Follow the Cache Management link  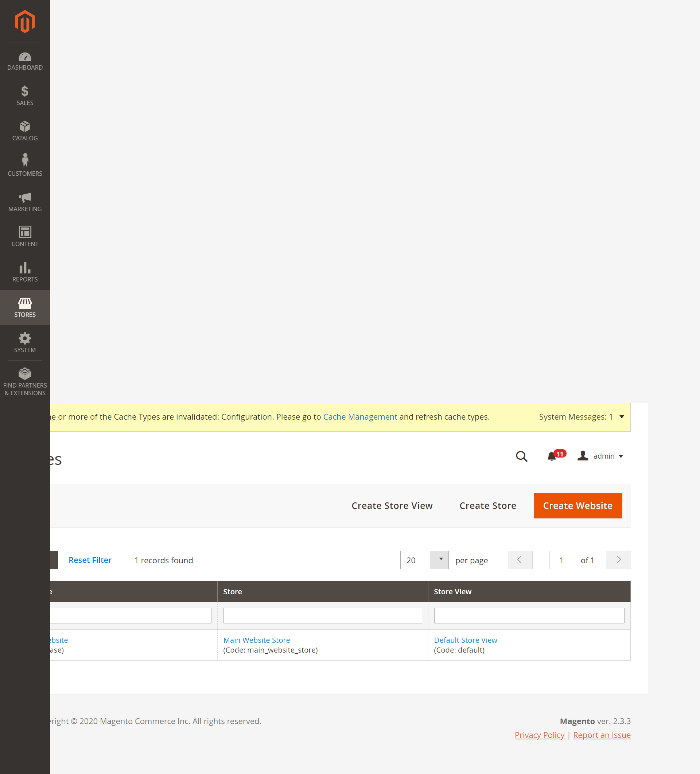click(360, 417)
